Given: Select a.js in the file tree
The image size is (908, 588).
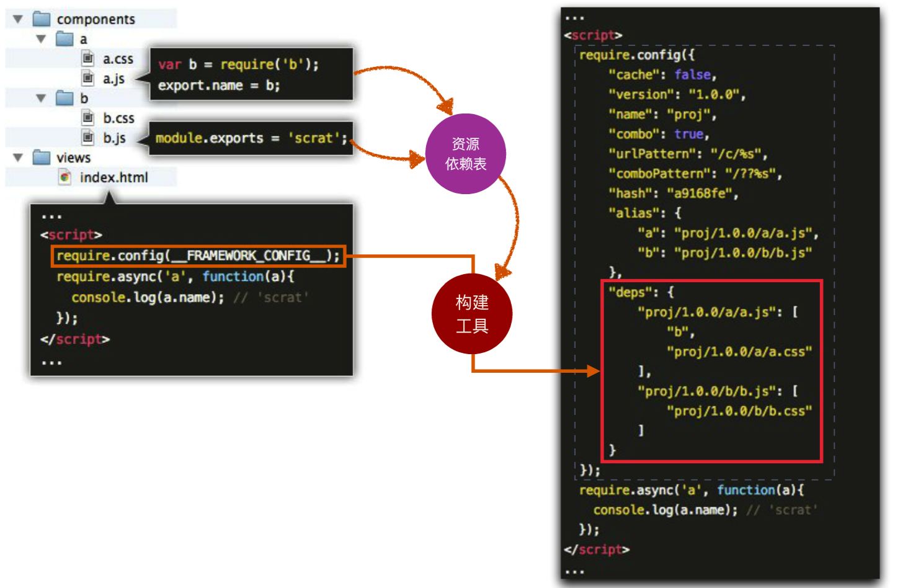Looking at the screenshot, I should click(x=114, y=79).
